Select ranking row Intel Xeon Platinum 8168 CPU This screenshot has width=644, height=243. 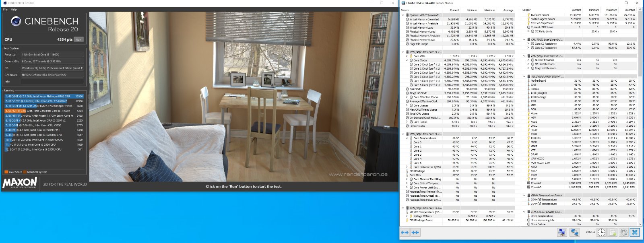(44, 96)
